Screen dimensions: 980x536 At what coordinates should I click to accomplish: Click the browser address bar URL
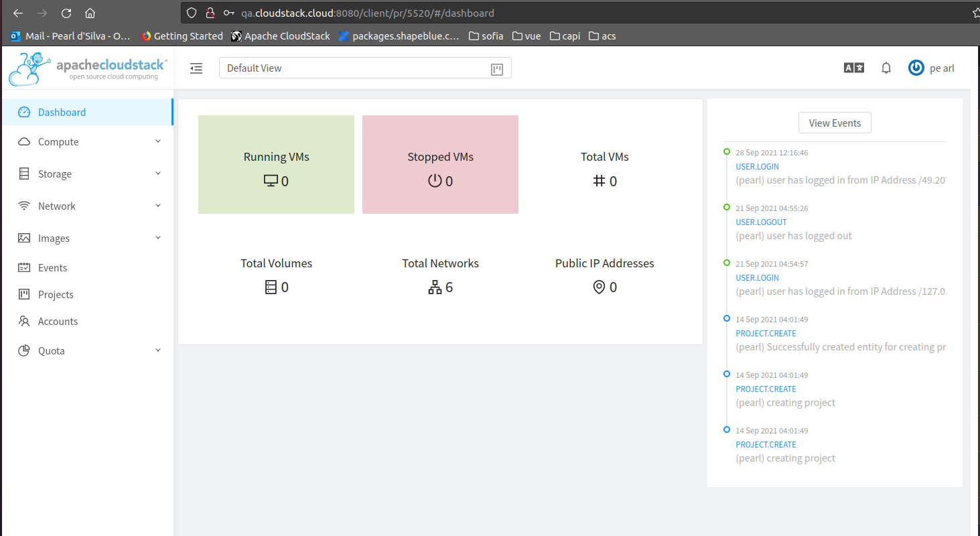(x=368, y=13)
